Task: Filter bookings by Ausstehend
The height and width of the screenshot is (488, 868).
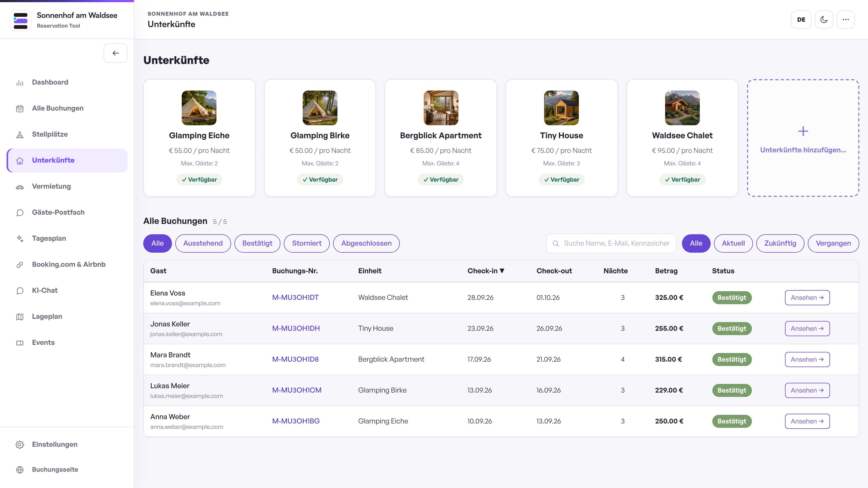Action: 203,243
